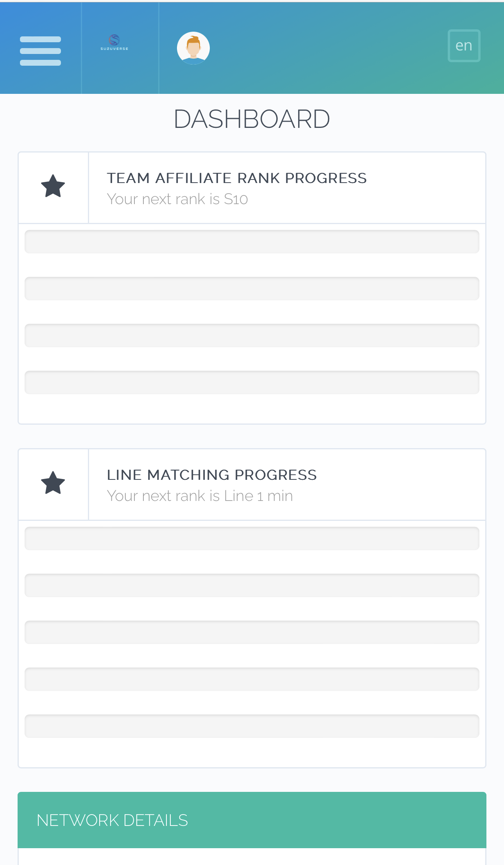Open the hamburger menu

(40, 50)
